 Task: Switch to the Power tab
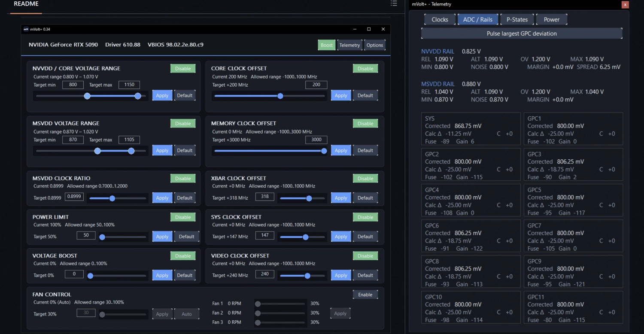pyautogui.click(x=552, y=19)
